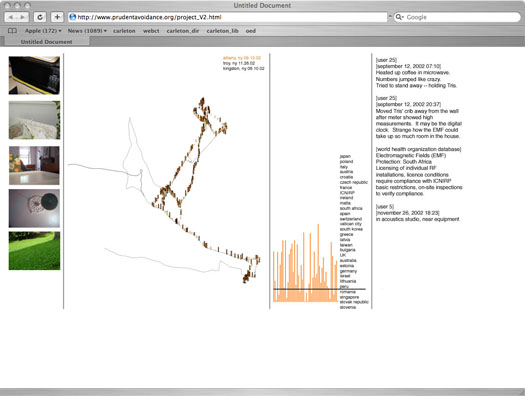525x396 pixels.
Task: Select the albany, ny orange route label
Action: (x=242, y=58)
